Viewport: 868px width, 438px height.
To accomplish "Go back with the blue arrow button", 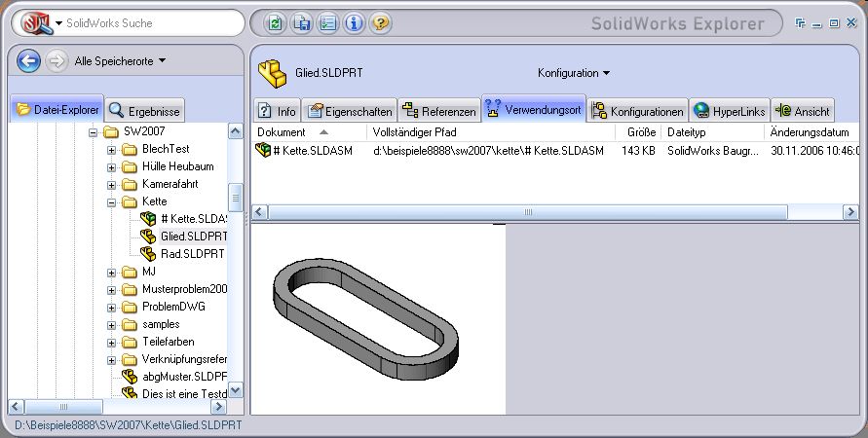I will 28,60.
